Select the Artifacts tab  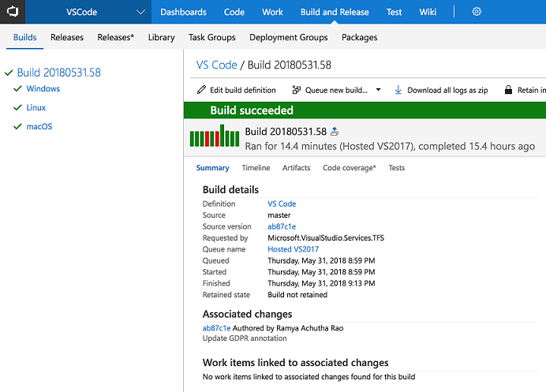pos(296,168)
